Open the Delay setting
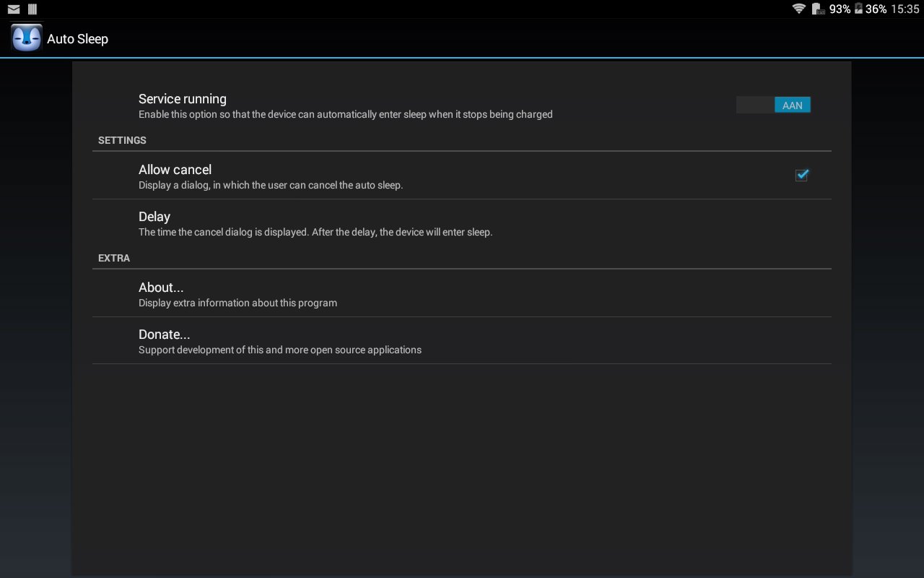Viewport: 924px width, 578px height. tap(462, 223)
